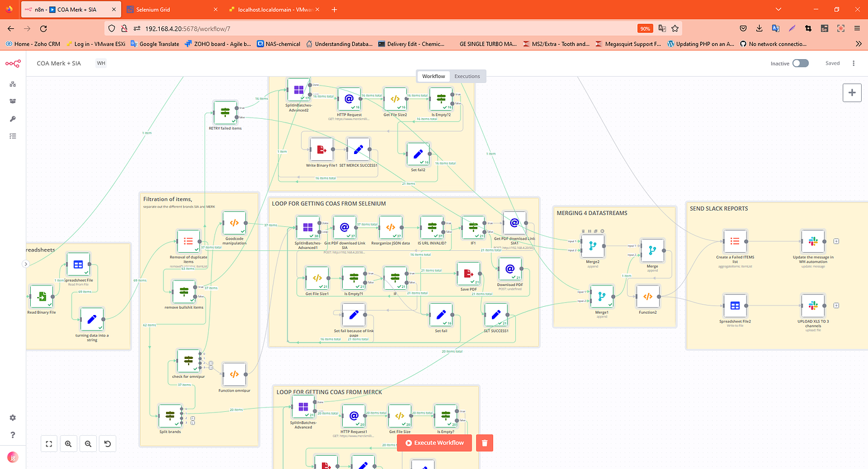
Task: Open the Merge2 node in MERGING 4 DATASTREAMS
Action: [x=593, y=246]
